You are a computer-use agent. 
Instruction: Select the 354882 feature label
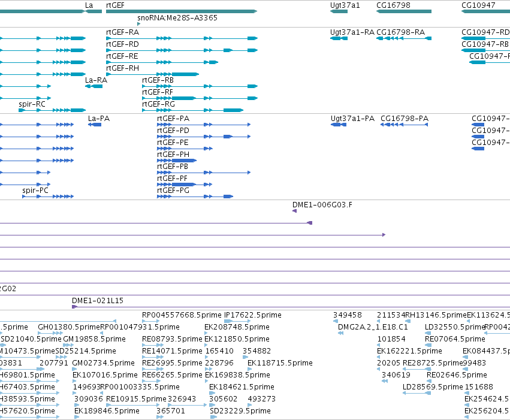pos(256,351)
